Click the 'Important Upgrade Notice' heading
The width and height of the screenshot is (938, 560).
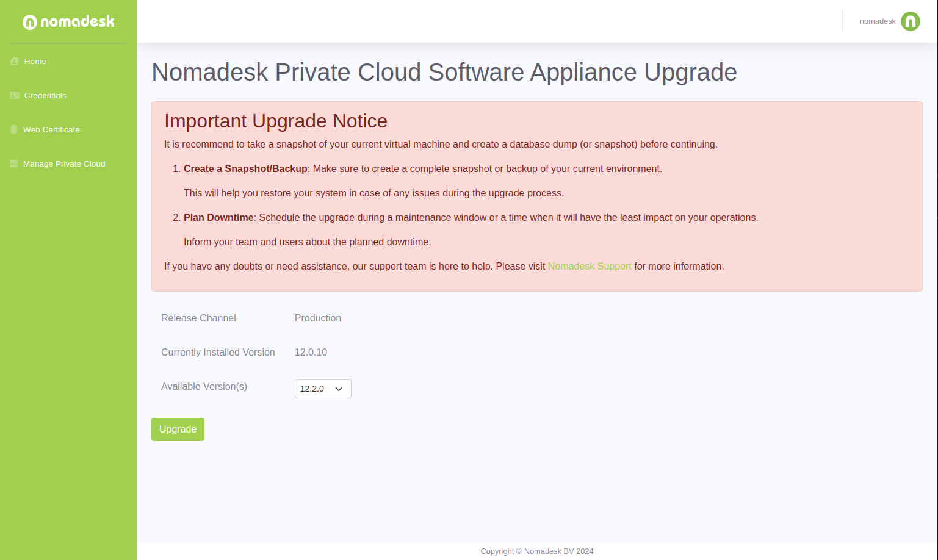tap(276, 121)
